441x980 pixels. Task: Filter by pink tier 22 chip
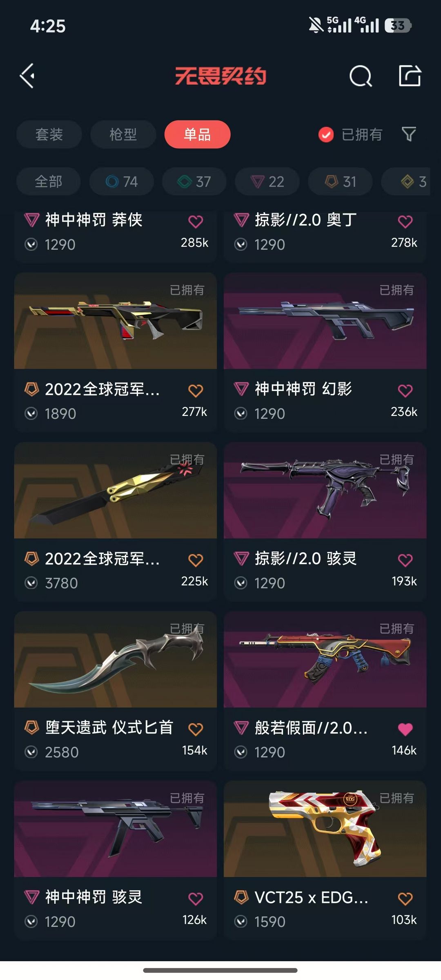[x=267, y=181]
